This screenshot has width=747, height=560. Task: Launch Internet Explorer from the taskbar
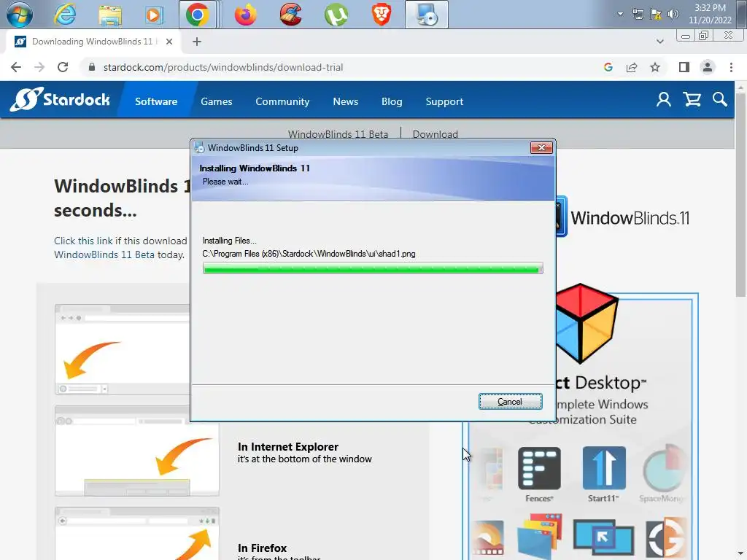coord(65,15)
